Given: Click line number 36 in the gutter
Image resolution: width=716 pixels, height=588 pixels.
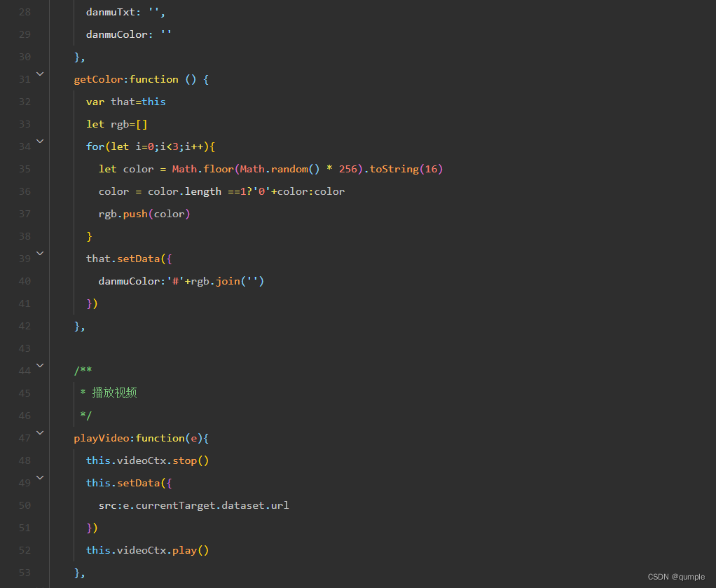Looking at the screenshot, I should pos(25,191).
